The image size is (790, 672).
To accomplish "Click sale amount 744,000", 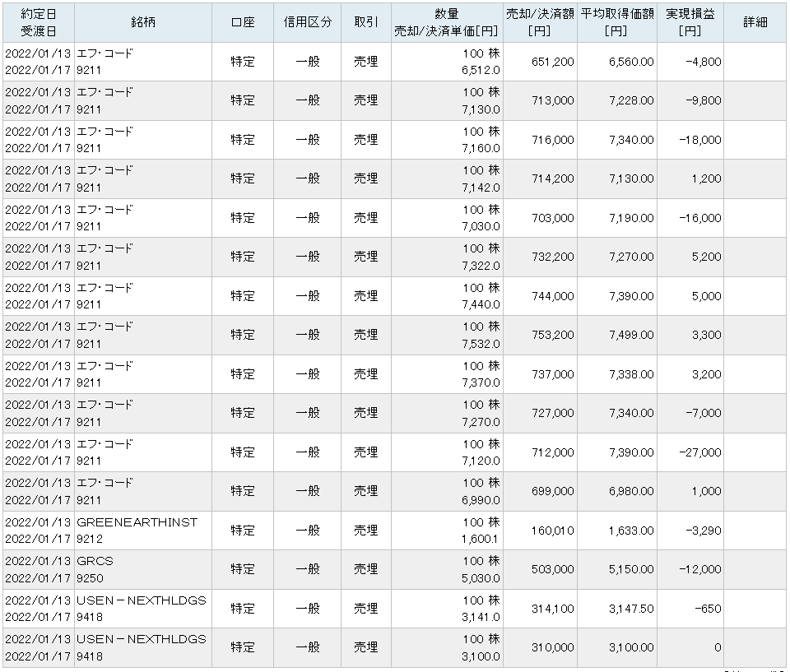I will (x=553, y=296).
